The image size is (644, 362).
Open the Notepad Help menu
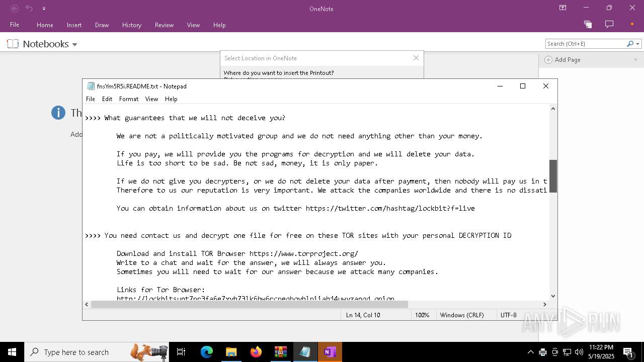tap(171, 99)
